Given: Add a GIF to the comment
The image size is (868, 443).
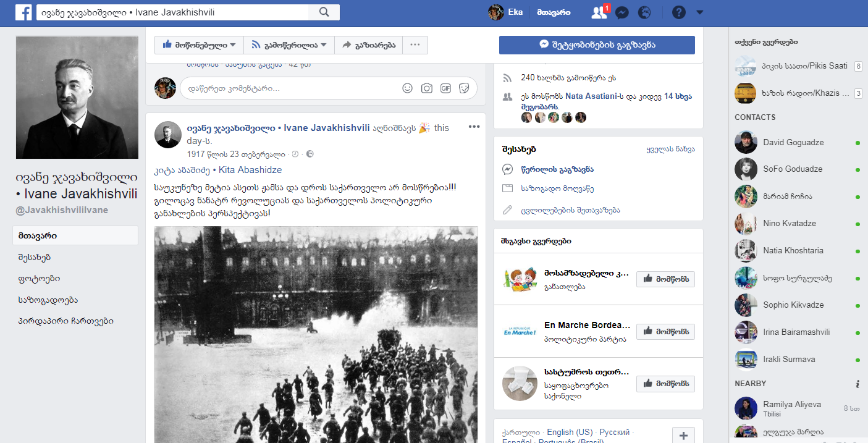Looking at the screenshot, I should point(445,88).
